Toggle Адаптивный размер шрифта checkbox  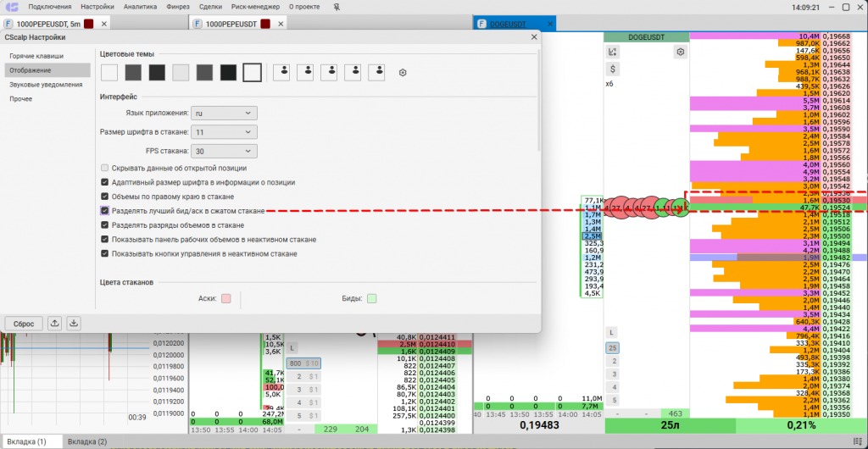coord(104,182)
